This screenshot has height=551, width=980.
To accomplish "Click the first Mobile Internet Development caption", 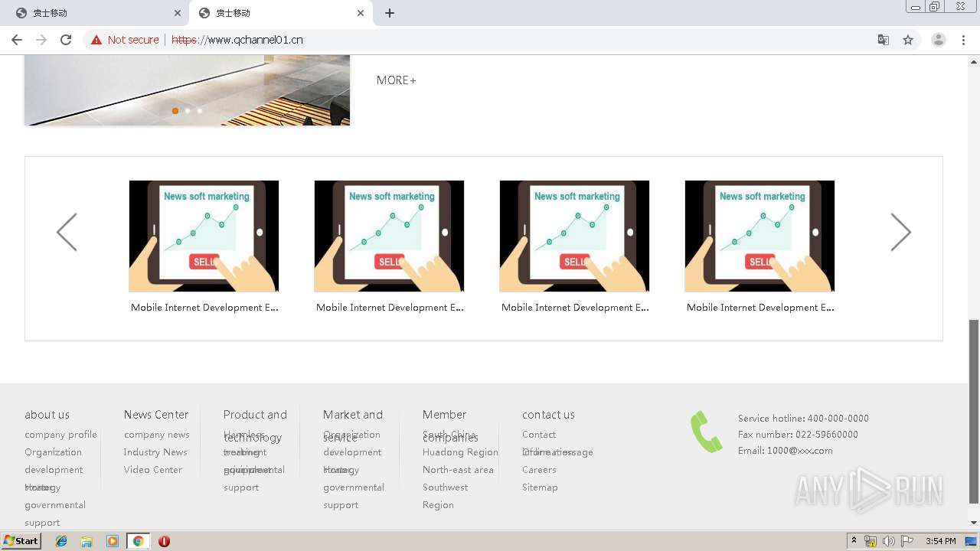I will pyautogui.click(x=204, y=308).
